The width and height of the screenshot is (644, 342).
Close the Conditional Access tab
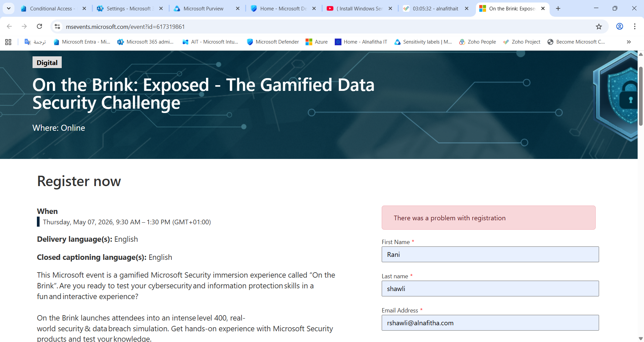84,8
